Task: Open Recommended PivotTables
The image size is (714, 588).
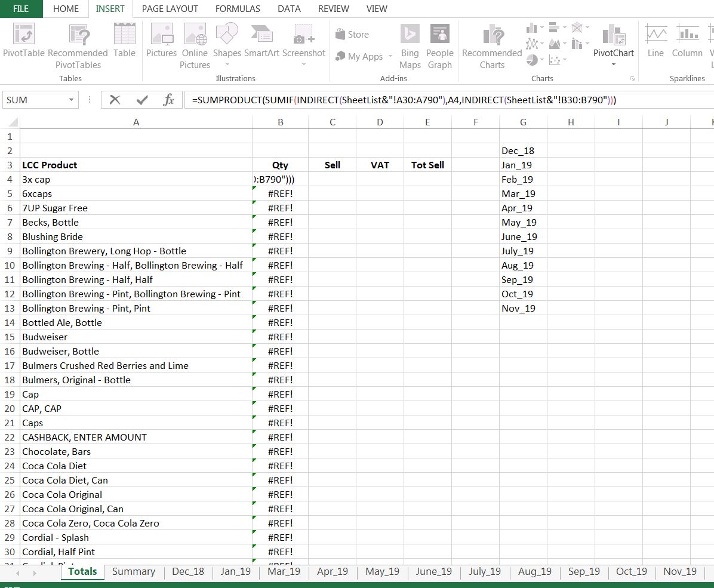Action: pyautogui.click(x=78, y=47)
